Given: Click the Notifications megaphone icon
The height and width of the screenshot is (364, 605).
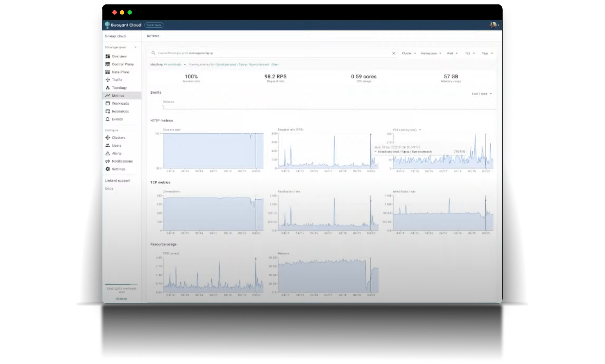Looking at the screenshot, I should point(107,161).
